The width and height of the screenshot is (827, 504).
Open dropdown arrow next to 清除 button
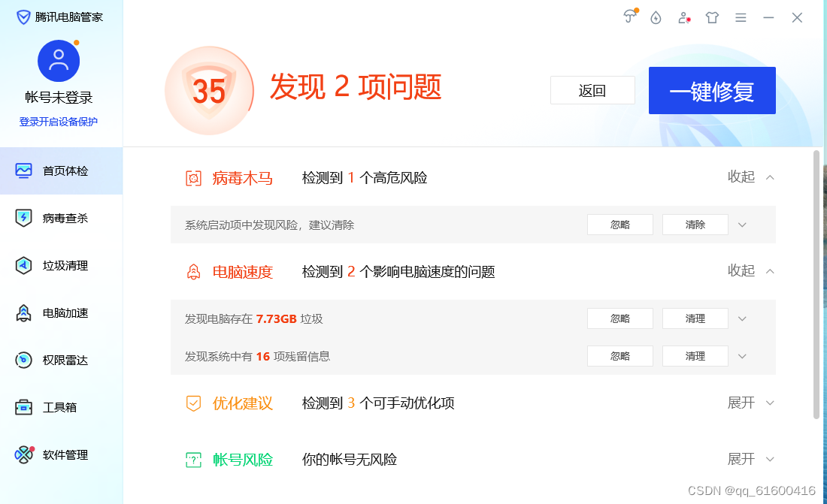coord(742,225)
